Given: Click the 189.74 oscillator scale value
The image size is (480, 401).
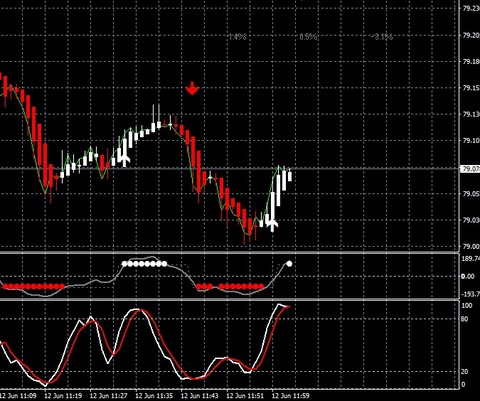Looking at the screenshot, I should (x=471, y=259).
